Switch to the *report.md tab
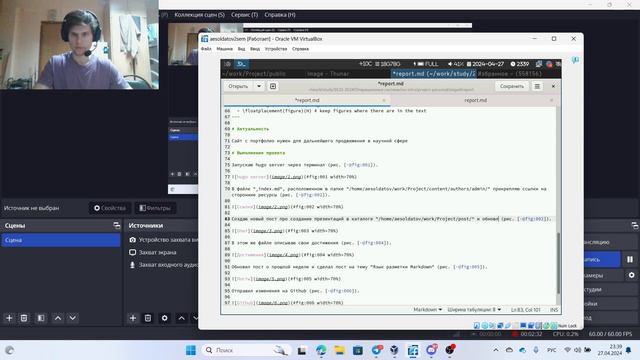 307,100
